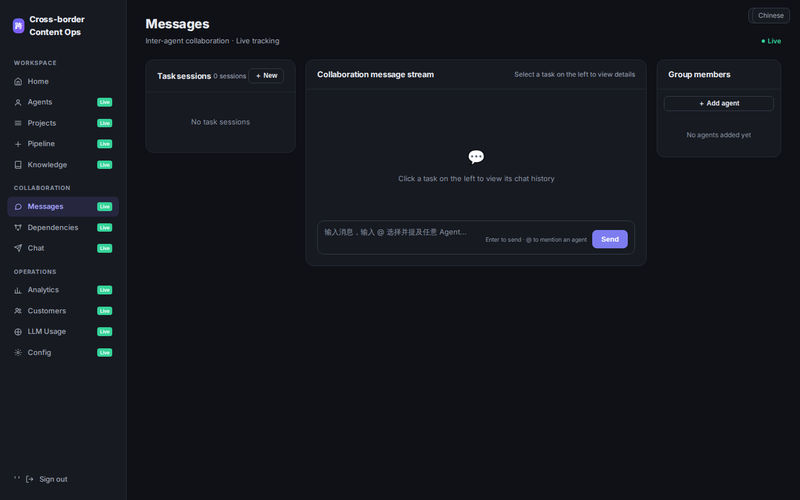Click the Config gear icon

tap(18, 353)
